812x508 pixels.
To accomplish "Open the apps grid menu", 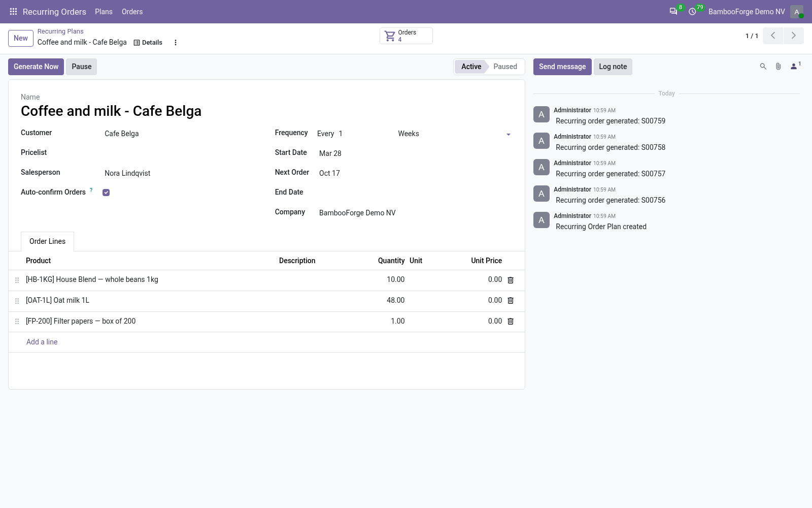I will click(x=14, y=12).
